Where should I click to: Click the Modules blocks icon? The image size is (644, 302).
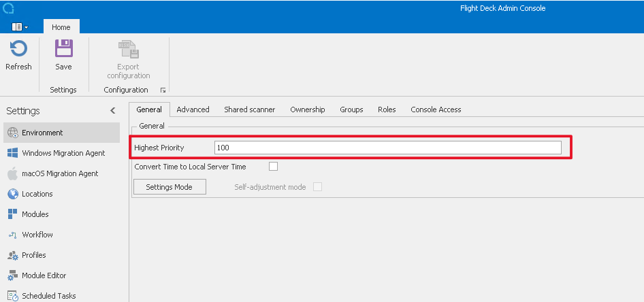pos(13,214)
